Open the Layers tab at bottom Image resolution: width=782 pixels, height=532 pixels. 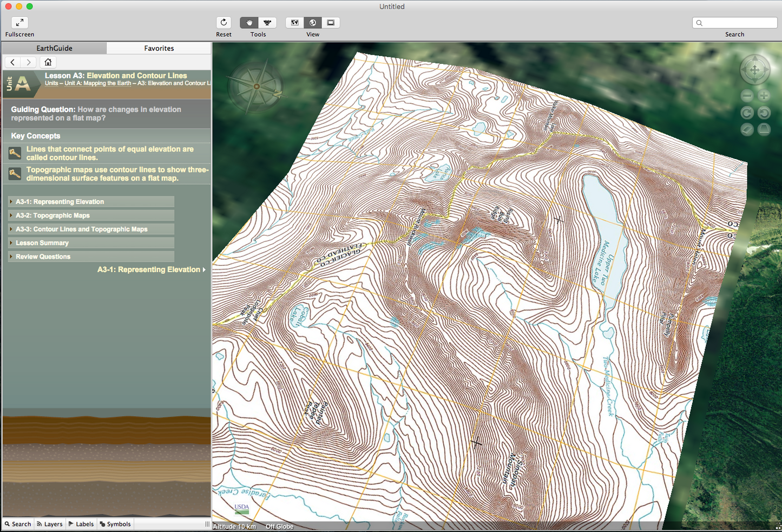click(50, 524)
